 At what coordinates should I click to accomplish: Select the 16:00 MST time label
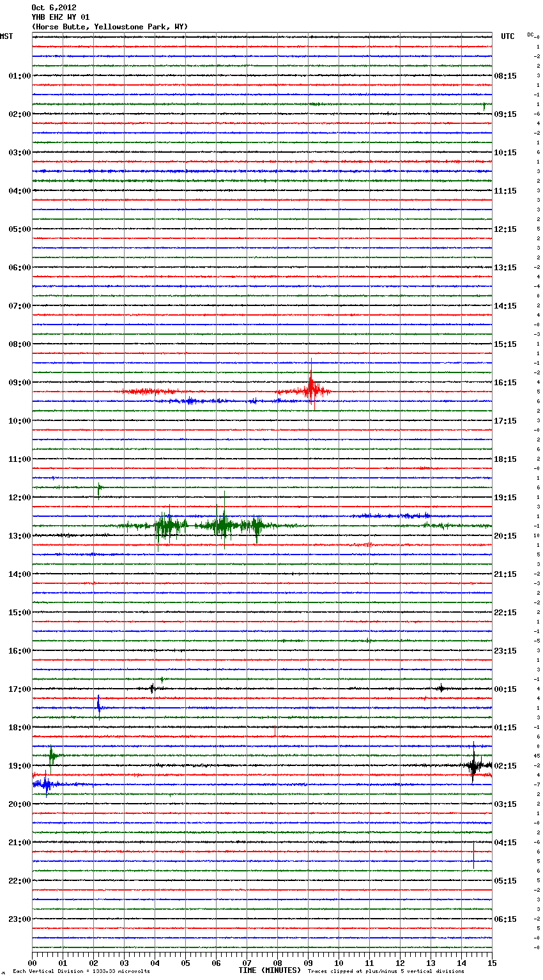[20, 651]
